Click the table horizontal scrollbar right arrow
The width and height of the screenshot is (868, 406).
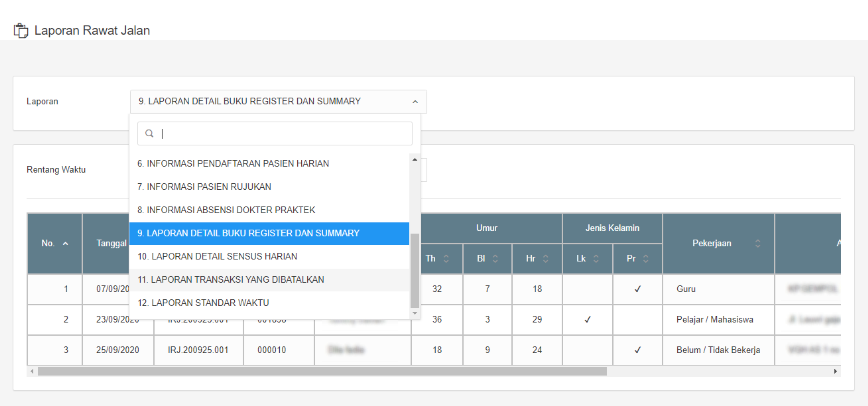[835, 371]
